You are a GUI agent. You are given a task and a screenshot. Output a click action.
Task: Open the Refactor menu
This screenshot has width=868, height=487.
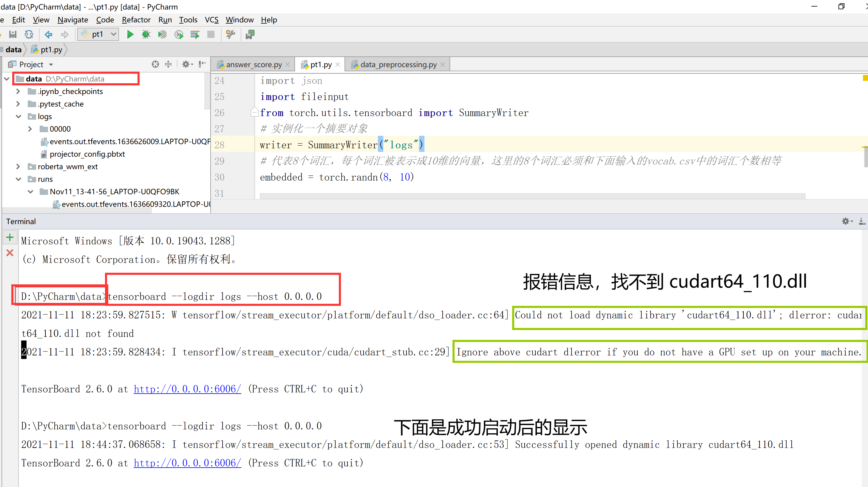point(136,20)
